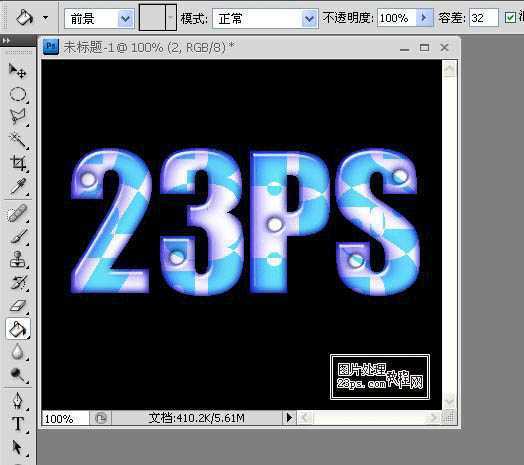524x465 pixels.
Task: Click the horizontal scrollbar left arrow
Action: point(306,418)
